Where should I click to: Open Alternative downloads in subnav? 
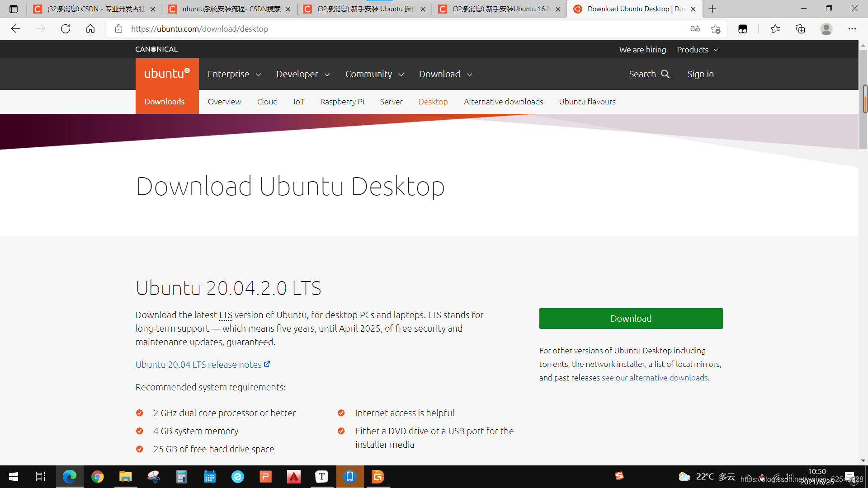[503, 102]
